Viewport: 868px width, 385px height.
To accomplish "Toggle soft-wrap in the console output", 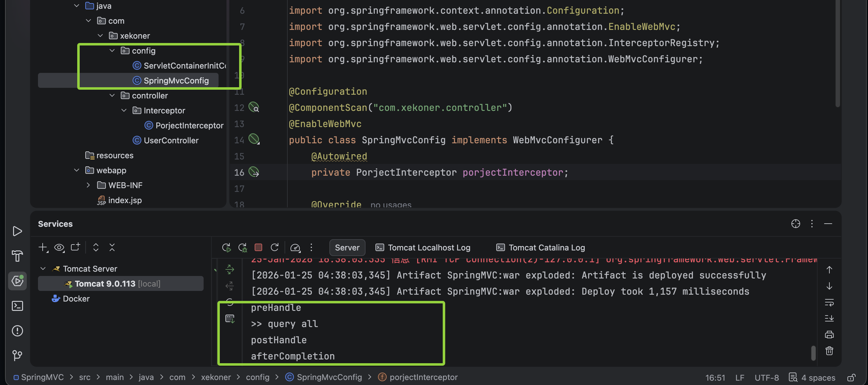I will click(x=829, y=302).
